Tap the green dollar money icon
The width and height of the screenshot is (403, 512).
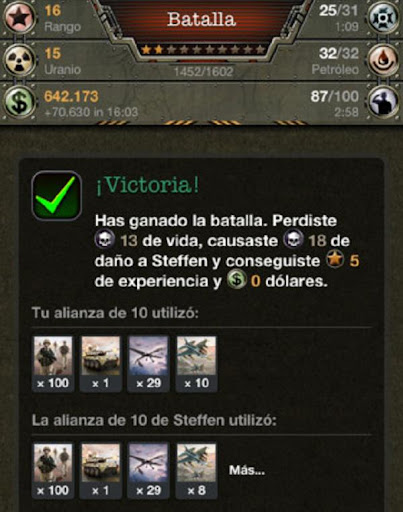19,103
